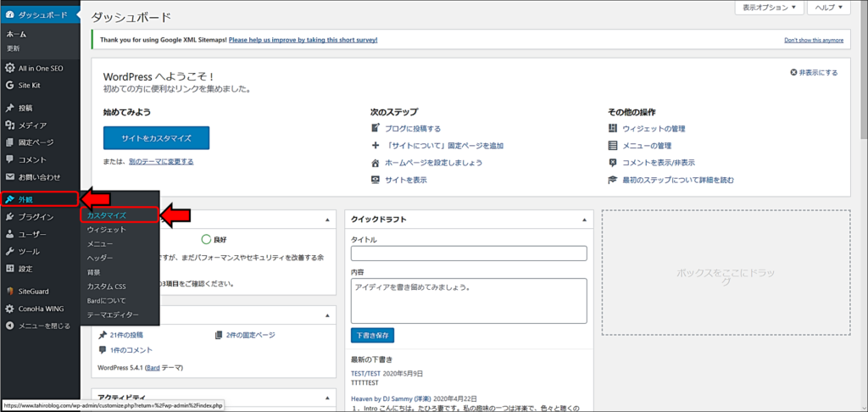The width and height of the screenshot is (868, 412).
Task: Click the Bard theme link
Action: (153, 367)
